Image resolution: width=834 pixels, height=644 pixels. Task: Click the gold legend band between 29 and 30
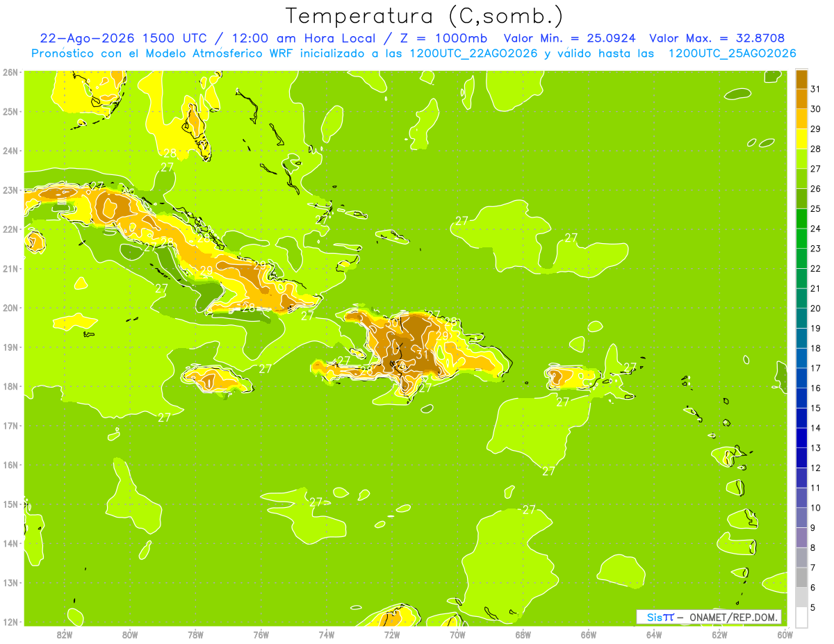tap(801, 118)
